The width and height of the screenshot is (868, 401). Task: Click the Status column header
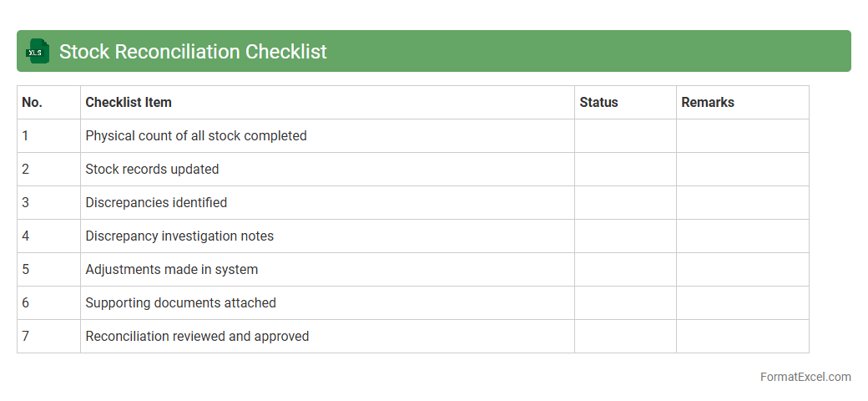point(598,102)
